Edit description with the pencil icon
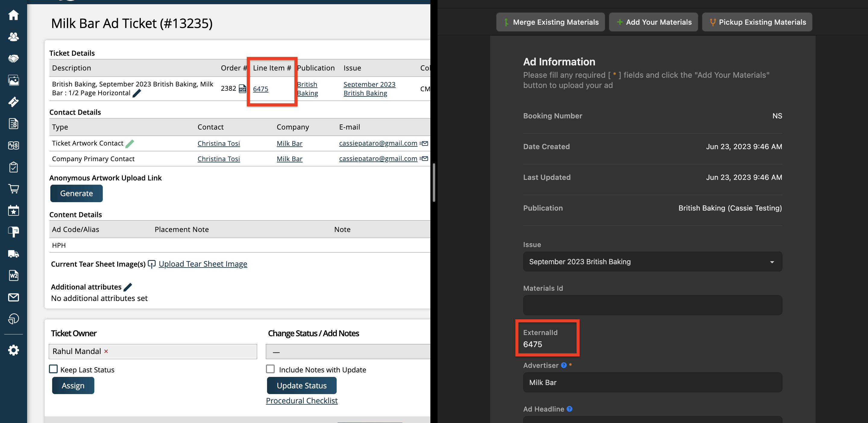The height and width of the screenshot is (423, 868). tap(137, 93)
